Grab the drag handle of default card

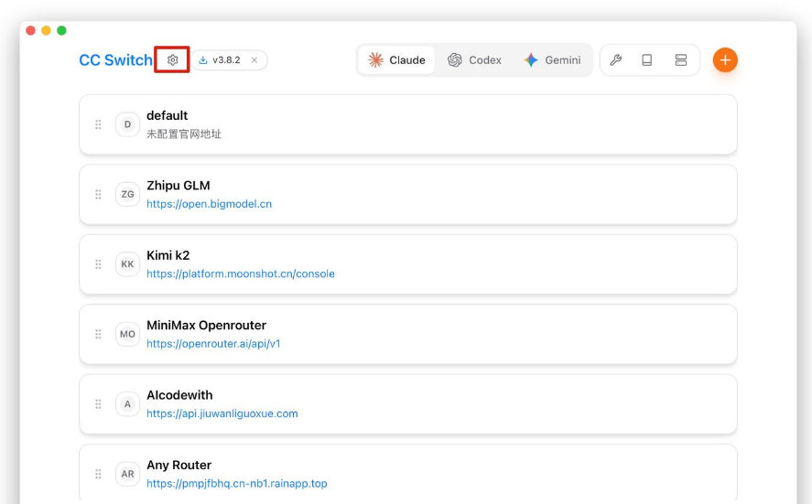[98, 124]
